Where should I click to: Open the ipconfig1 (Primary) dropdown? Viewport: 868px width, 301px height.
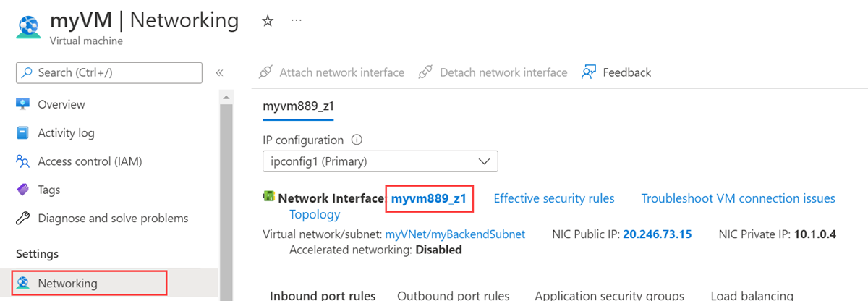(x=380, y=161)
